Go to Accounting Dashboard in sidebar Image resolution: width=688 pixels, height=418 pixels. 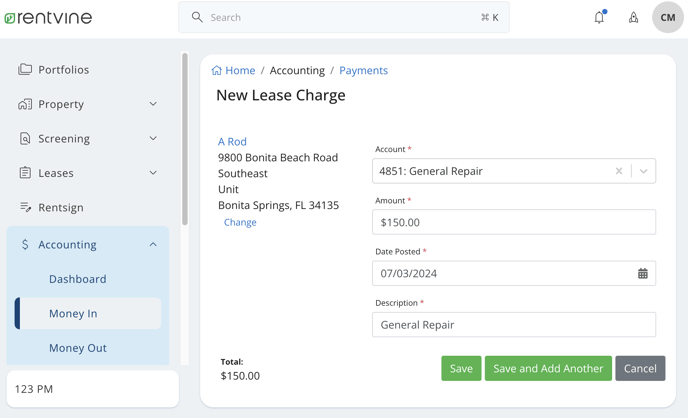click(x=78, y=279)
